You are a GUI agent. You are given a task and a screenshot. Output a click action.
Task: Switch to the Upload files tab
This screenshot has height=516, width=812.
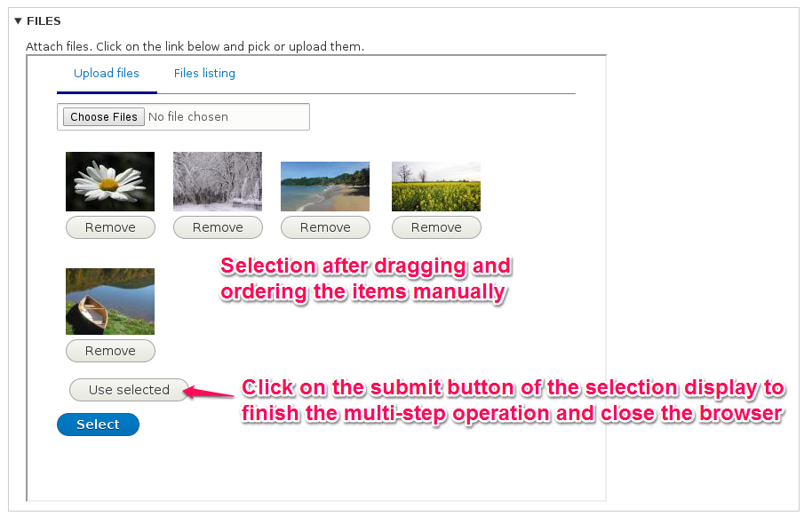click(107, 74)
